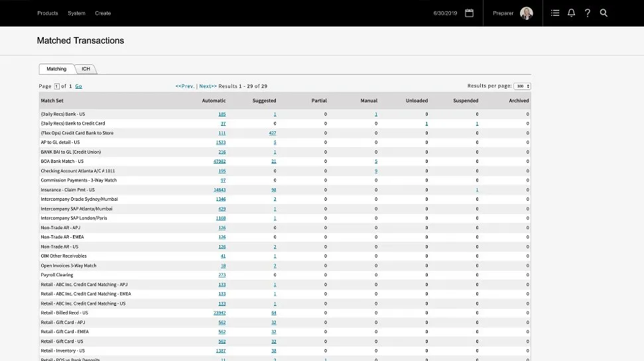Click the page number input field

[x=56, y=86]
